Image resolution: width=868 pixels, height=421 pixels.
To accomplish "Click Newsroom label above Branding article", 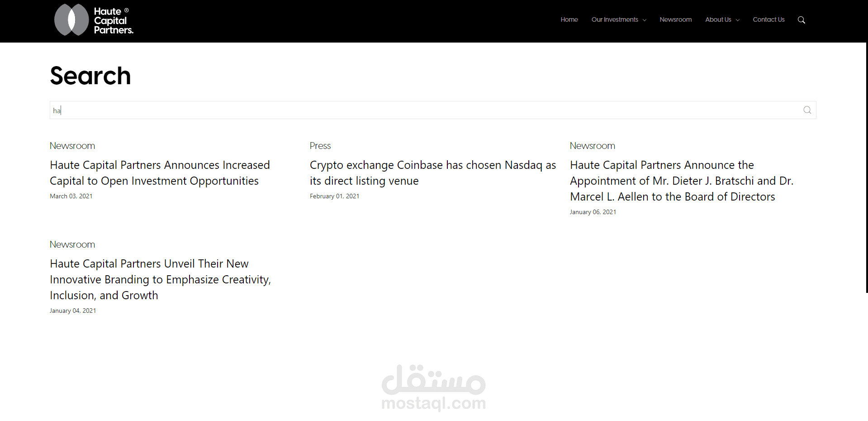I will (x=72, y=244).
